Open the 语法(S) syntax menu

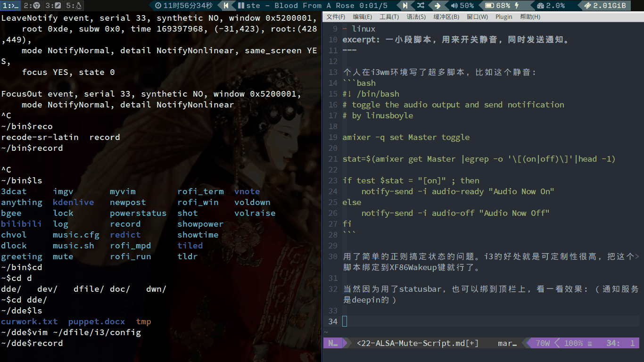pyautogui.click(x=416, y=17)
